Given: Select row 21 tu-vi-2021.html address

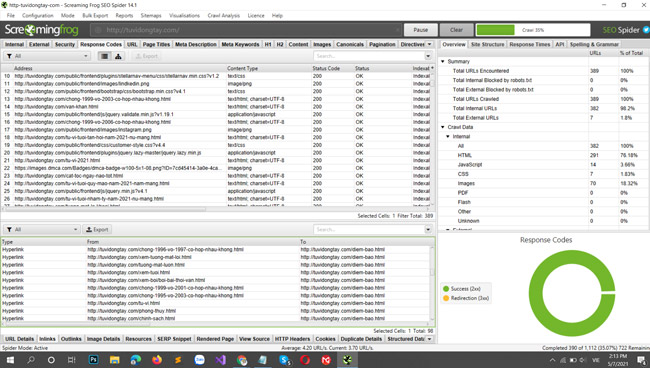Looking at the screenshot, I should coord(57,160).
